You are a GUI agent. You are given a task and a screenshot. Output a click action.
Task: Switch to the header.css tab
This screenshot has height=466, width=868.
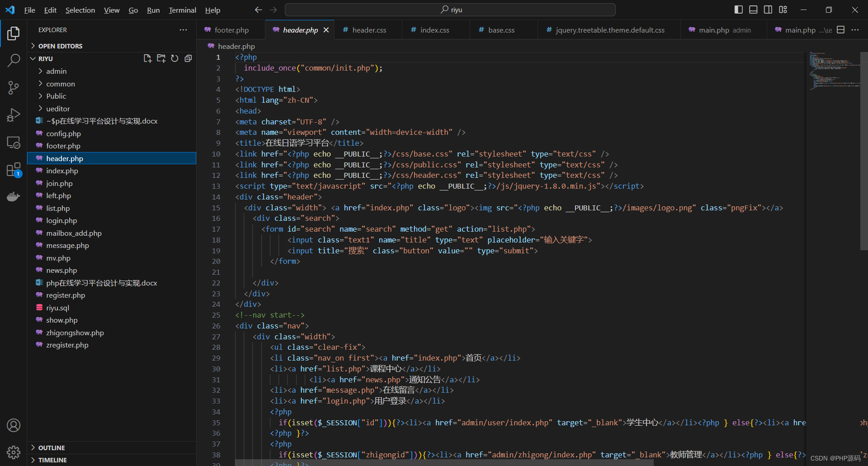[x=369, y=30]
